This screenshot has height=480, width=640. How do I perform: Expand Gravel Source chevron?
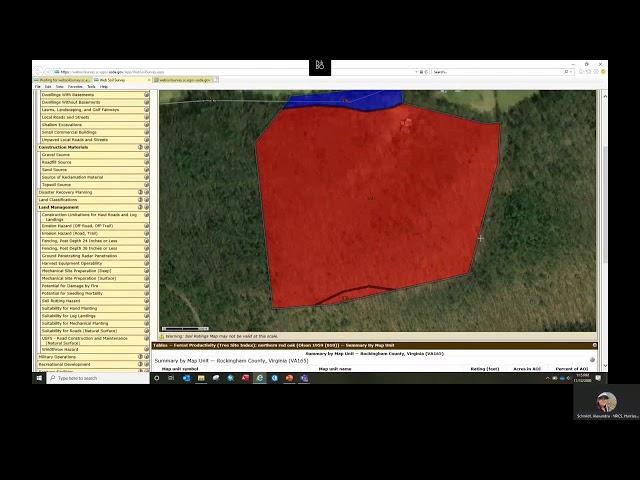[147, 155]
